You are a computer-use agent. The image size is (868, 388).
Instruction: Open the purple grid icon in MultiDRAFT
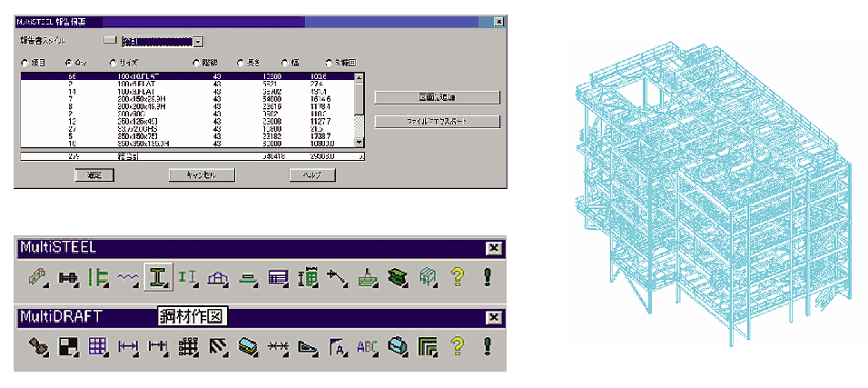[98, 346]
